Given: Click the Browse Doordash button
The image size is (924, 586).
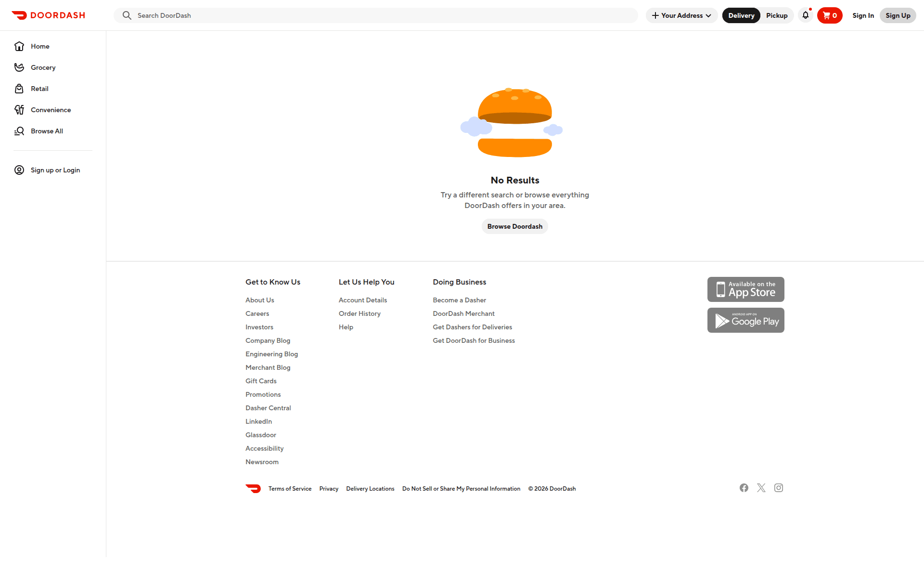Looking at the screenshot, I should 515,226.
